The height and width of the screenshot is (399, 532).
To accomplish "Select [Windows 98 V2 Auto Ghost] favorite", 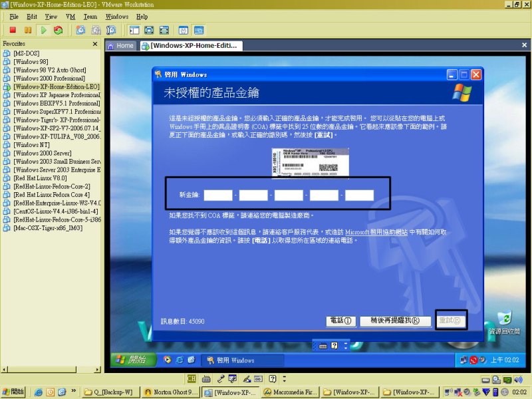I will (x=49, y=70).
